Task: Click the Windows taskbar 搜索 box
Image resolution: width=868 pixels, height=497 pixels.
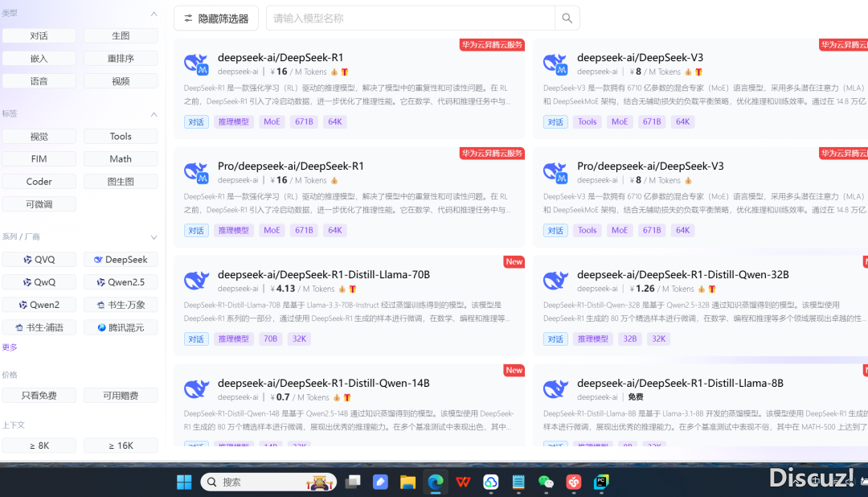Action: [268, 482]
